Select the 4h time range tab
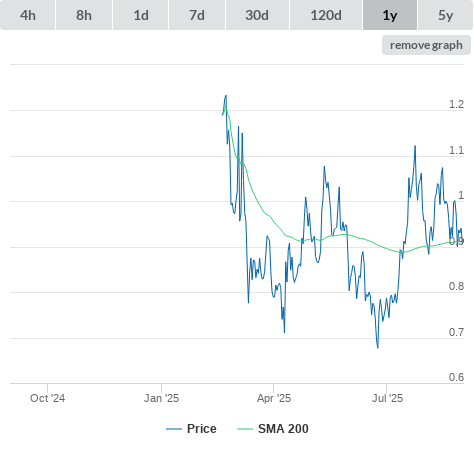This screenshot has width=474, height=455. point(28,15)
